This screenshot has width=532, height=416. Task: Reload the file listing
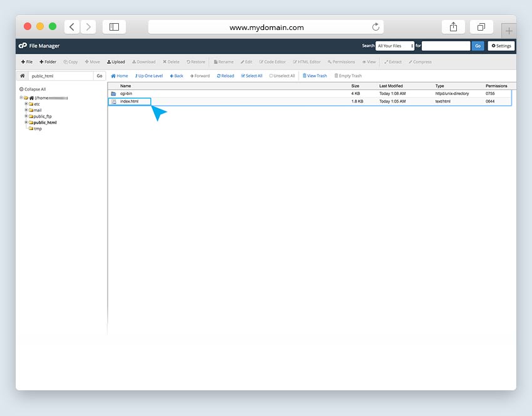click(x=225, y=76)
